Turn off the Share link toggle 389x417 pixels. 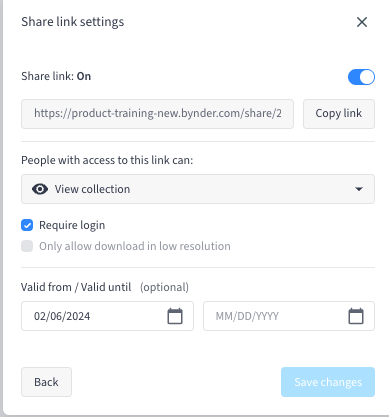361,77
